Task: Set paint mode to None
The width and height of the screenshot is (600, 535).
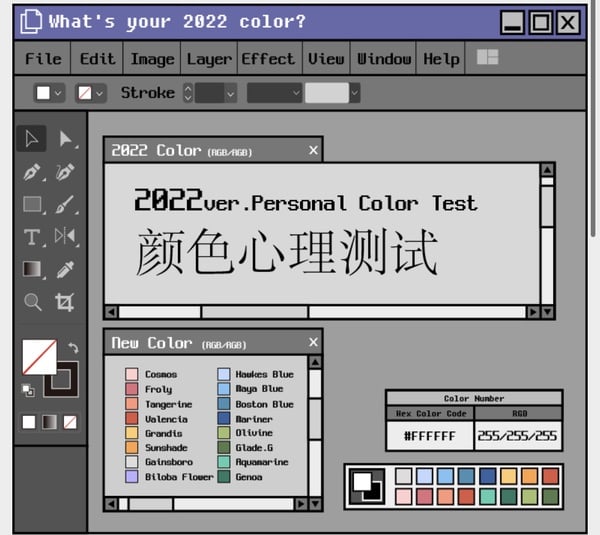Action: tap(70, 422)
